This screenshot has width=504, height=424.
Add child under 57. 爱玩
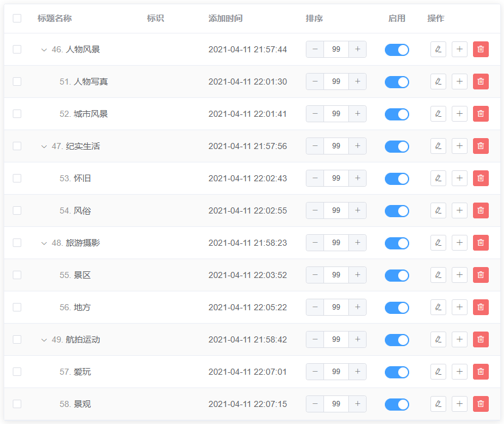(460, 372)
